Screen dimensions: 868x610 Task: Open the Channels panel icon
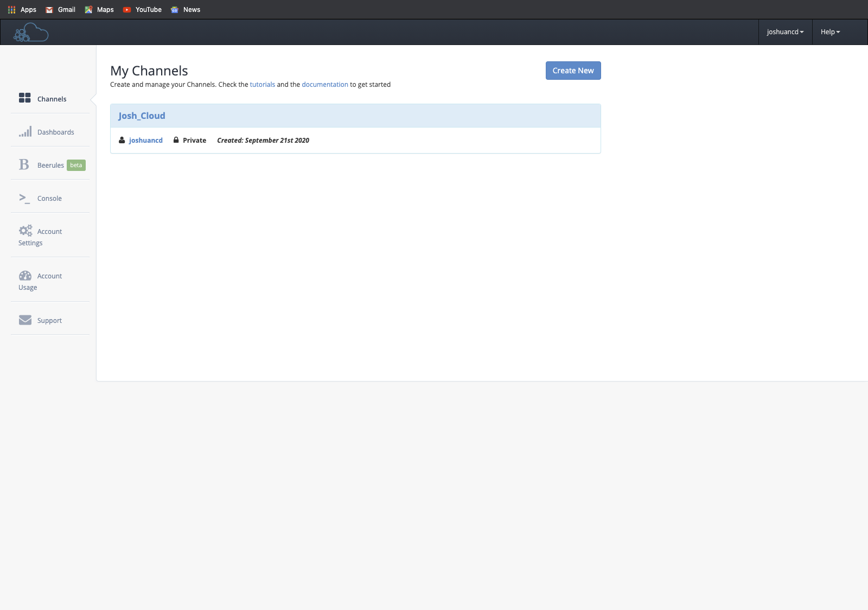click(x=25, y=98)
